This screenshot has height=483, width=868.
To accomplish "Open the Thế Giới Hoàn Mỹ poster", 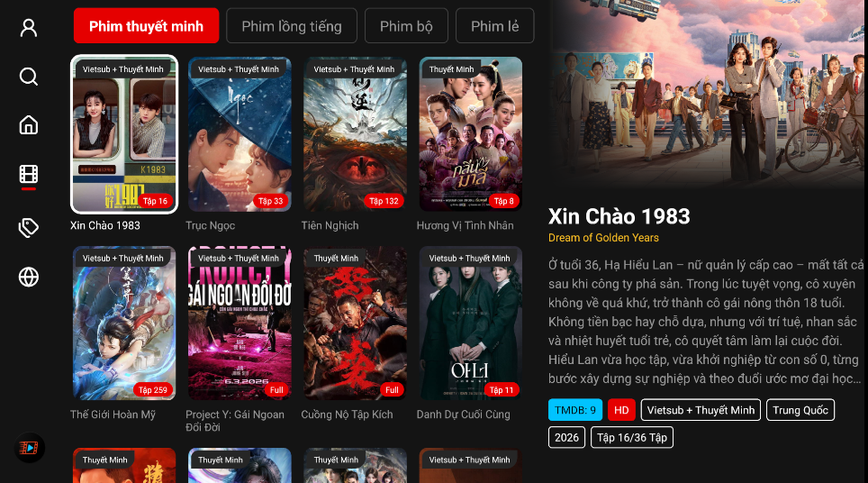I will tap(124, 323).
